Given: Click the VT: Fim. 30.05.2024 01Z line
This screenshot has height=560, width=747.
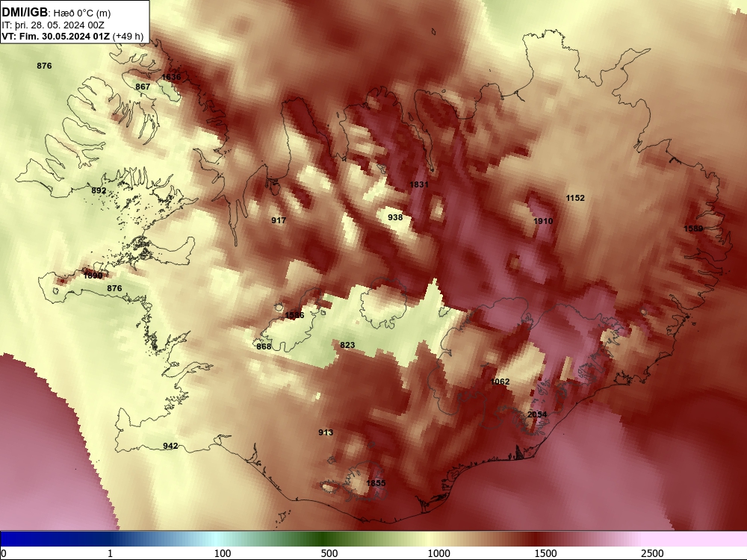Looking at the screenshot, I should [x=72, y=36].
